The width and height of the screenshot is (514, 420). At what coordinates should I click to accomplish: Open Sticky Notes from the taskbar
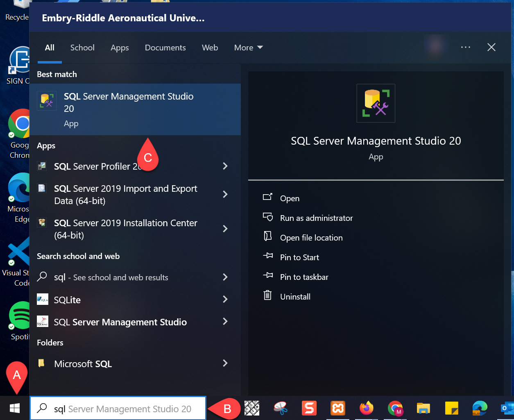[x=452, y=408]
